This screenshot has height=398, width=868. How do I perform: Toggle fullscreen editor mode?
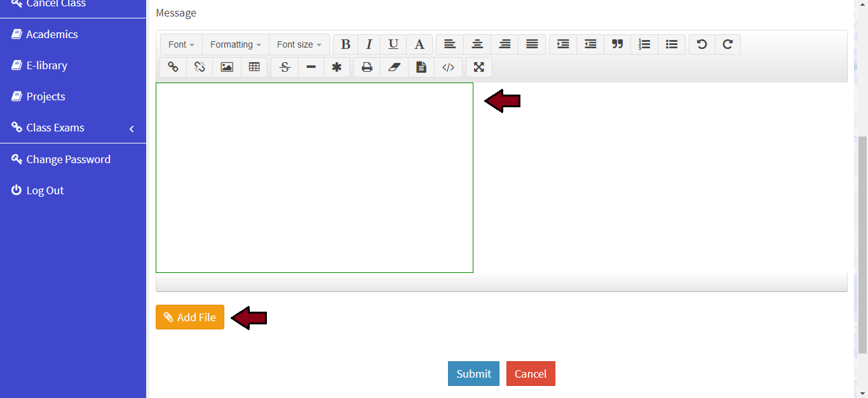(479, 67)
